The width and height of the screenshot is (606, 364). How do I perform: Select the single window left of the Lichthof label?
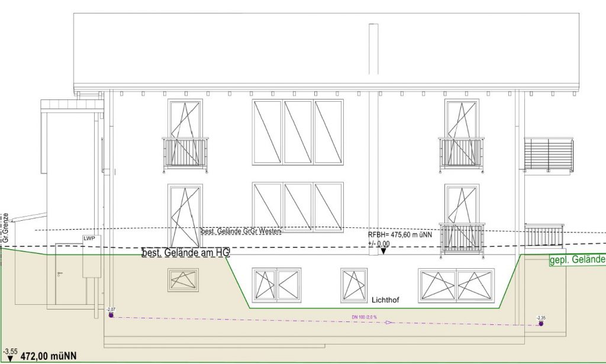pos(354,285)
